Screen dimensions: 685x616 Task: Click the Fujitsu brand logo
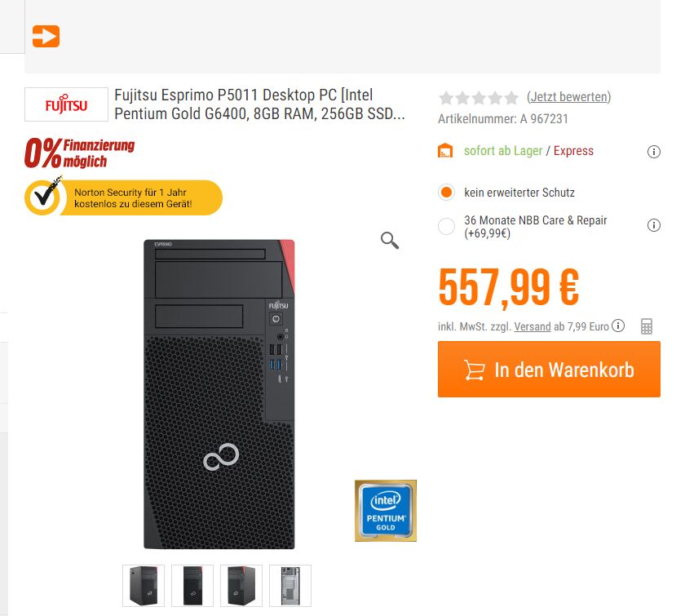point(66,104)
